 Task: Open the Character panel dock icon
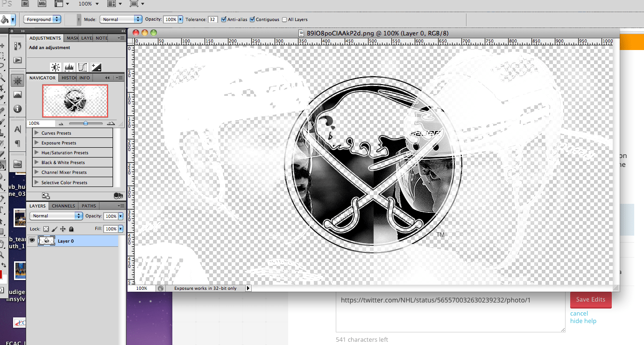click(x=18, y=129)
